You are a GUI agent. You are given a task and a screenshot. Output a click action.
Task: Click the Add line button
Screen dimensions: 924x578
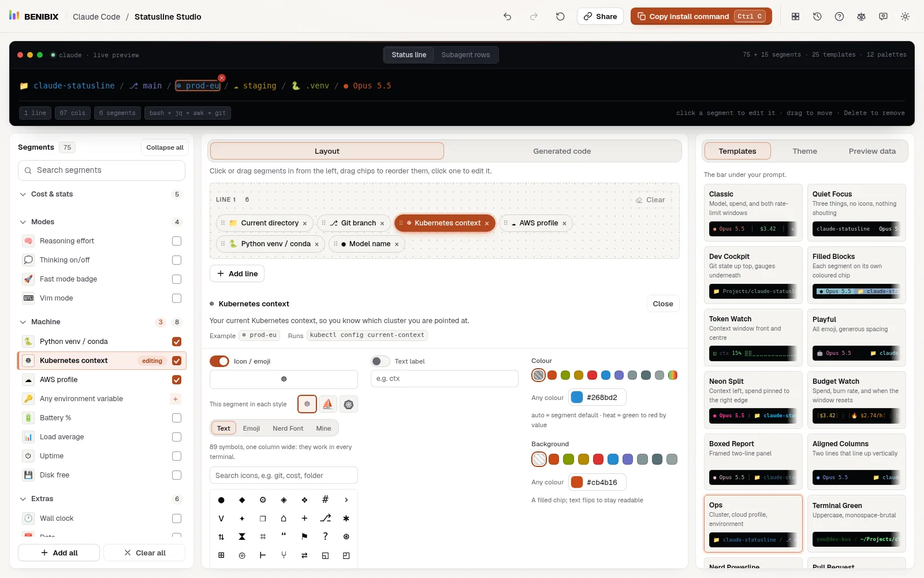(x=237, y=273)
